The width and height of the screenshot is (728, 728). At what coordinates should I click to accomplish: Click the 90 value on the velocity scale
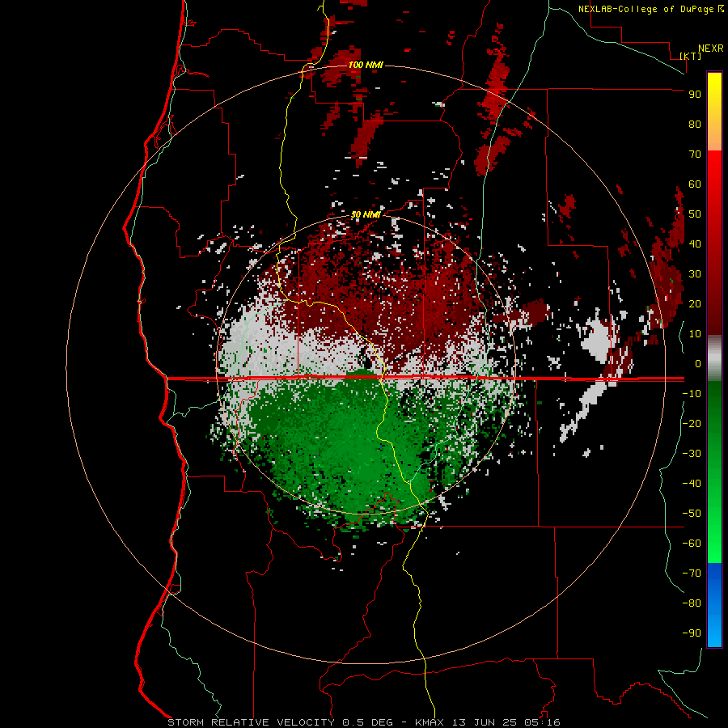point(695,95)
